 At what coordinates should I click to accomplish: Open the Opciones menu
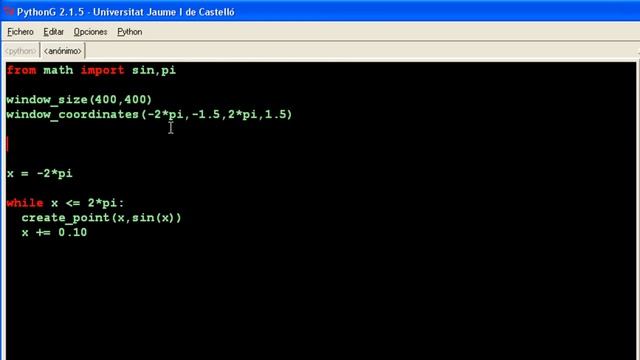(x=90, y=32)
